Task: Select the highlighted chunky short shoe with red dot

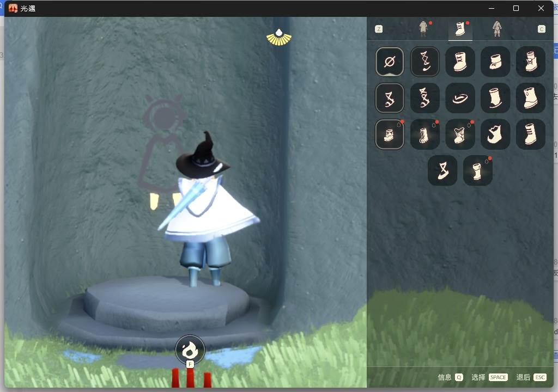Action: (x=389, y=134)
